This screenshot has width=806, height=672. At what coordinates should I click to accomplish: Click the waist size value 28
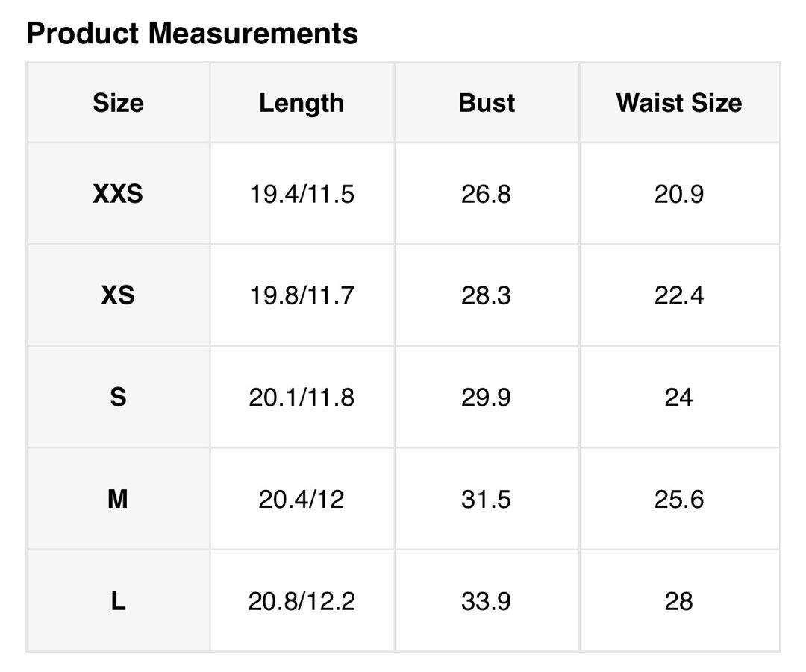pos(679,602)
